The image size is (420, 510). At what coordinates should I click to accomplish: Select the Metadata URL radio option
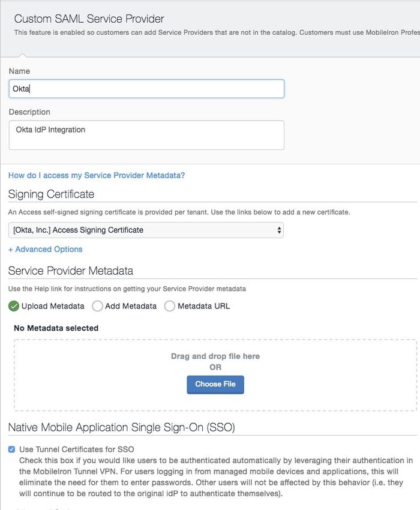tap(169, 306)
